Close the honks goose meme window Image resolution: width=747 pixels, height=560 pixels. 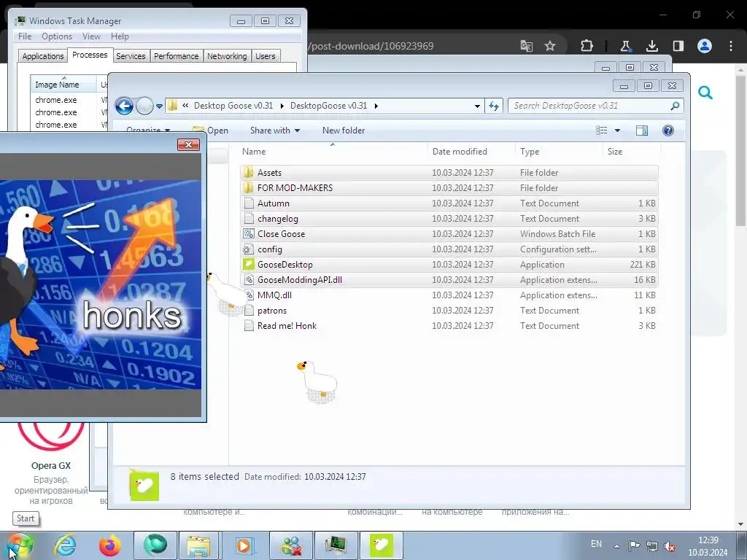pyautogui.click(x=188, y=145)
